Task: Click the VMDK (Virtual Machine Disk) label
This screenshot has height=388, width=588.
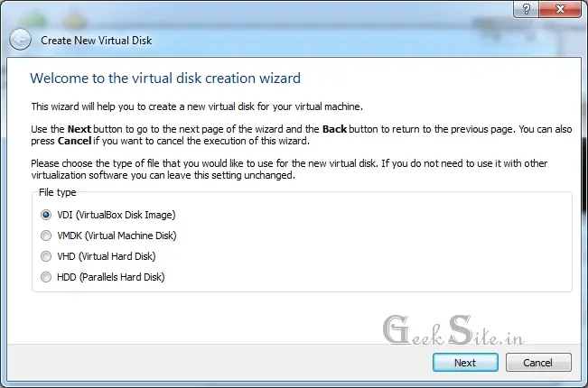Action: (x=117, y=236)
